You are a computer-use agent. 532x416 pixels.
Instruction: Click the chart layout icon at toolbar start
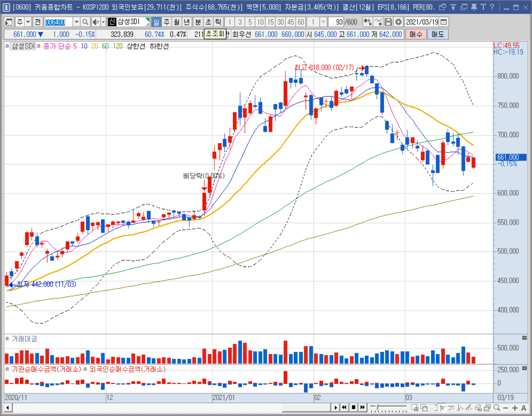(x=9, y=22)
